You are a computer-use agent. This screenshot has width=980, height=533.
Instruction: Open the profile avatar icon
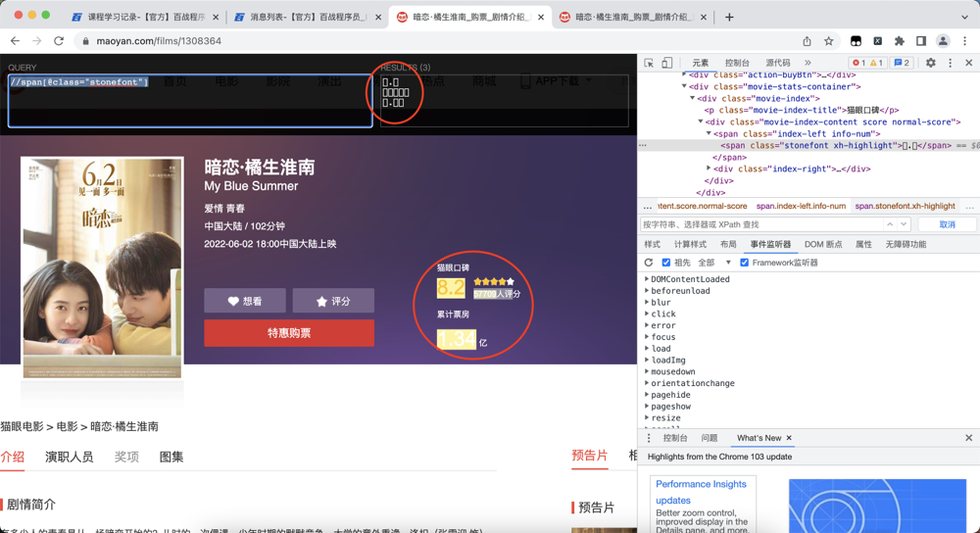coord(943,41)
